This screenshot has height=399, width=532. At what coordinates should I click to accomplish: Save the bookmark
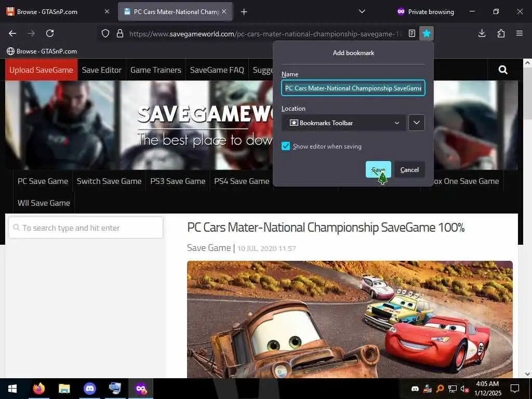coord(378,169)
